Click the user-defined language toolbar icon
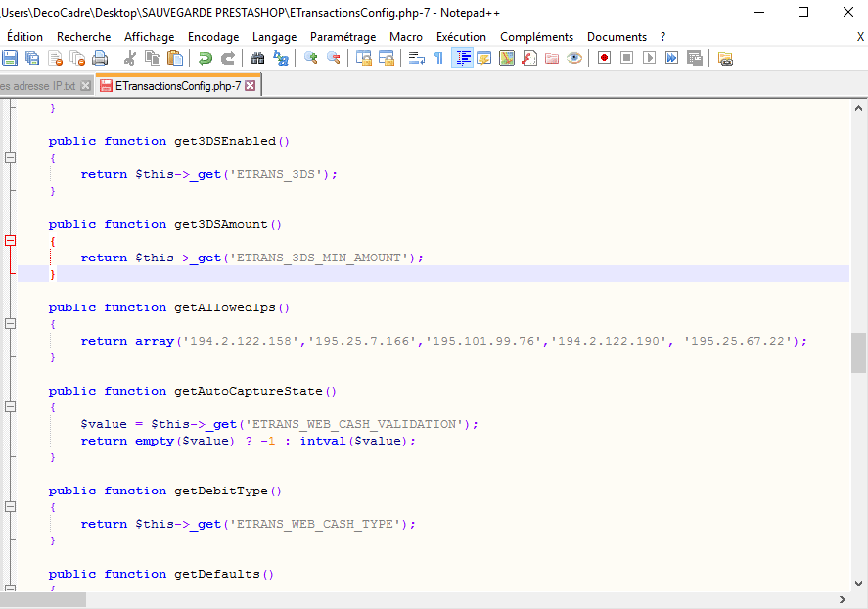 pyautogui.click(x=484, y=58)
